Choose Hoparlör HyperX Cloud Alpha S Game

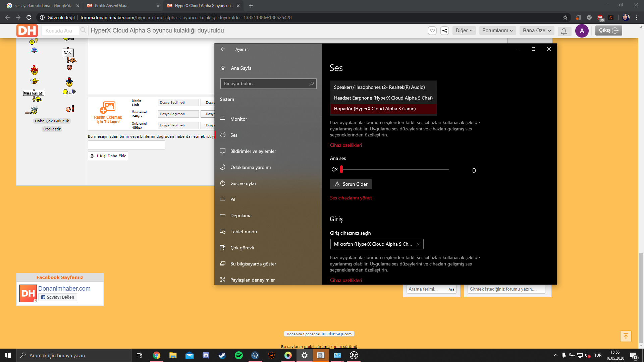tap(383, 109)
